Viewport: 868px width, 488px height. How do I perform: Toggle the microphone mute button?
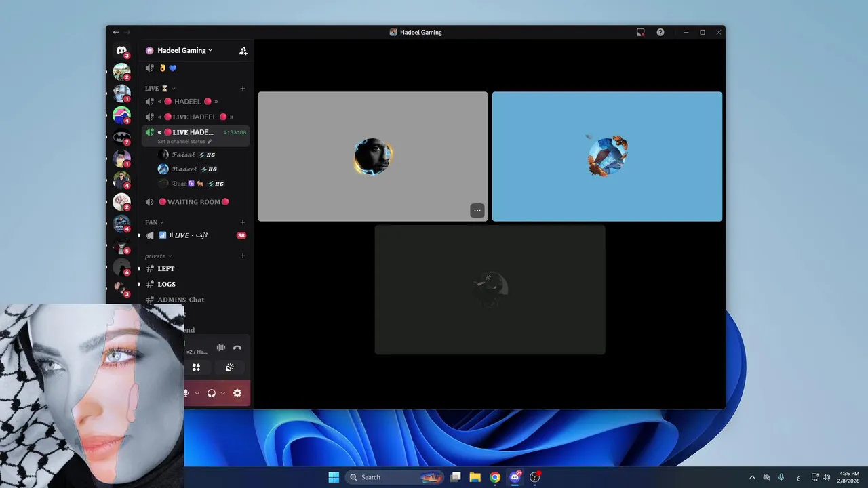coord(186,393)
